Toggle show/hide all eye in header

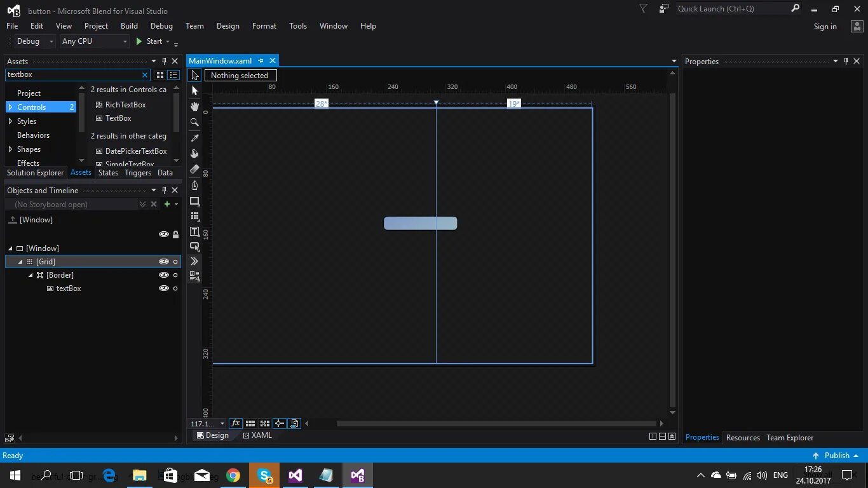(x=164, y=234)
